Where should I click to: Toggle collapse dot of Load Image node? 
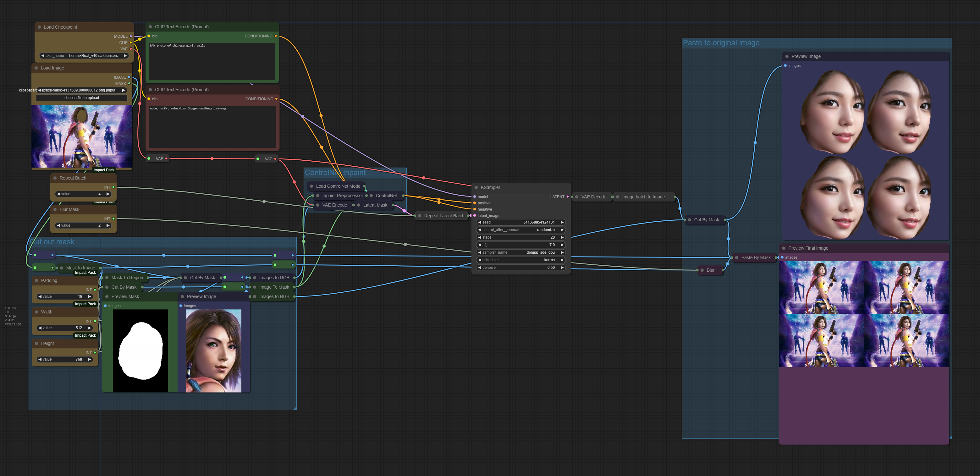click(x=36, y=68)
